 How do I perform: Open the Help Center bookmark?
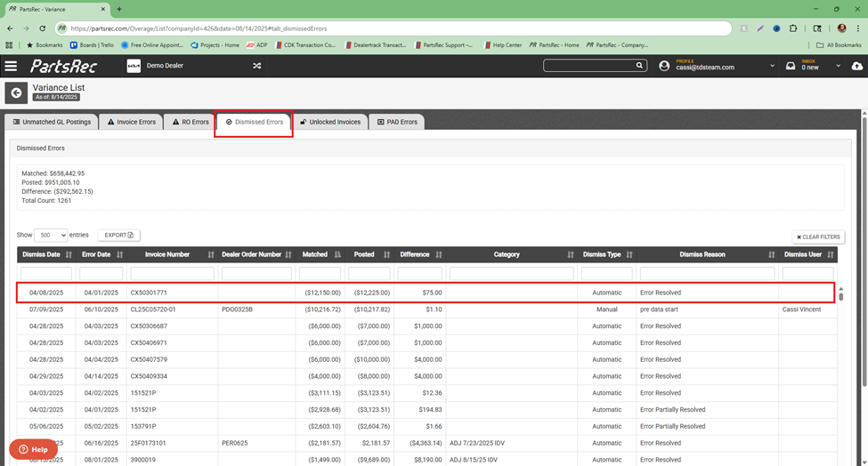(x=503, y=44)
